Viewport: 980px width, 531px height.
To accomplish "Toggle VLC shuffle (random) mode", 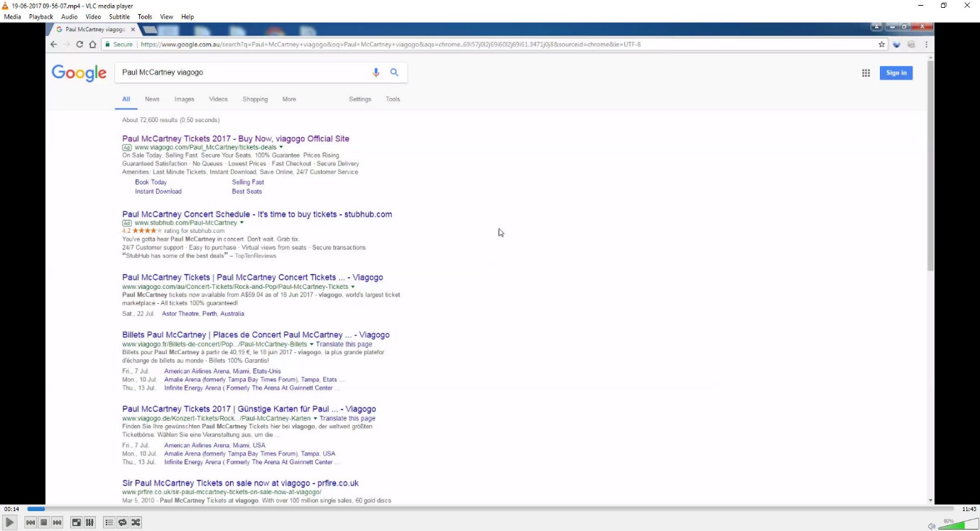I will [x=136, y=522].
